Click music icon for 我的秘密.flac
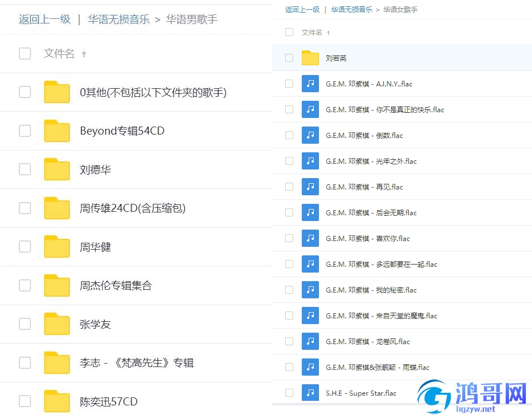This screenshot has width=532, height=418. 310,290
